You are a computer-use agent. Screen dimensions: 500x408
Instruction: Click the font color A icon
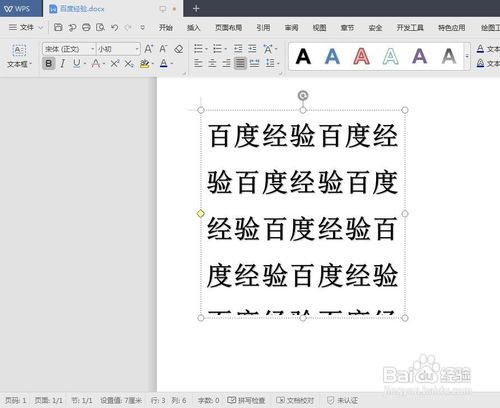(x=164, y=63)
